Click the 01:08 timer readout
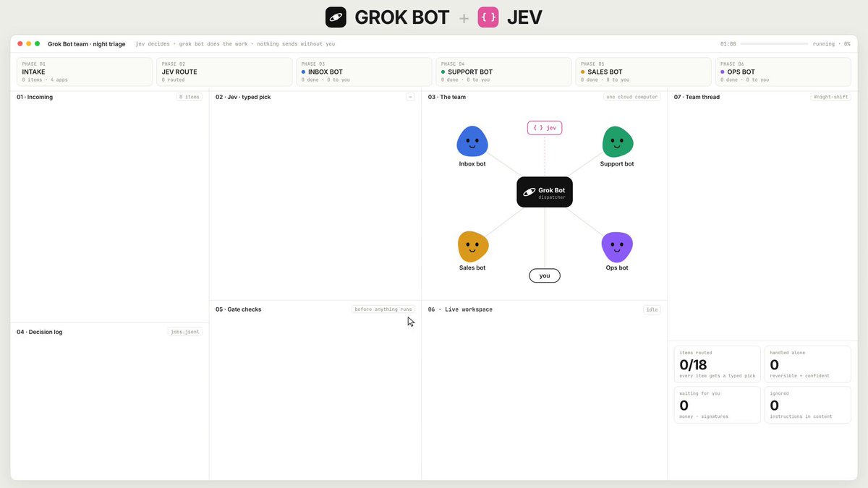 (x=728, y=44)
